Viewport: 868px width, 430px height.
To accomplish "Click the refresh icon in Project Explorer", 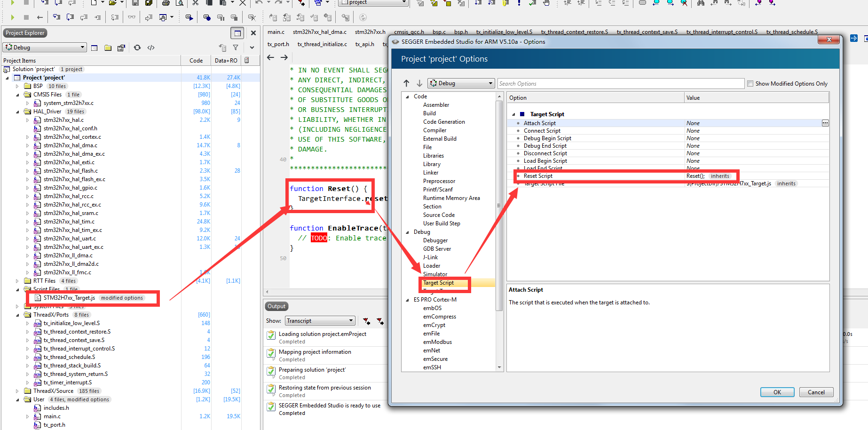I will tap(137, 48).
